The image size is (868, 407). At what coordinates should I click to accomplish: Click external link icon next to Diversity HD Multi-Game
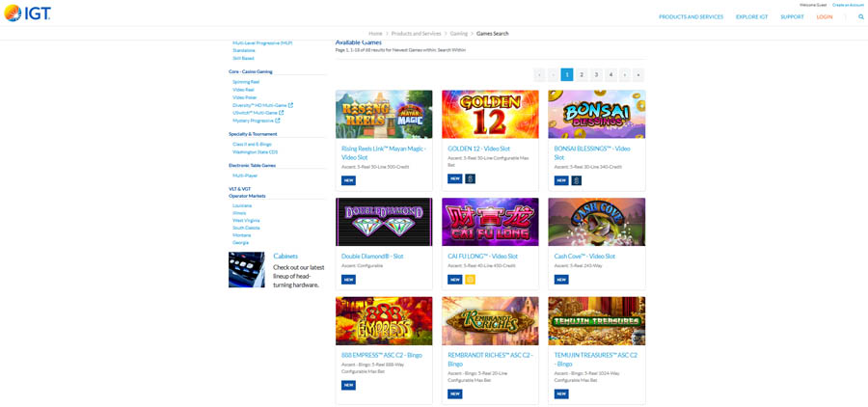[x=291, y=105]
